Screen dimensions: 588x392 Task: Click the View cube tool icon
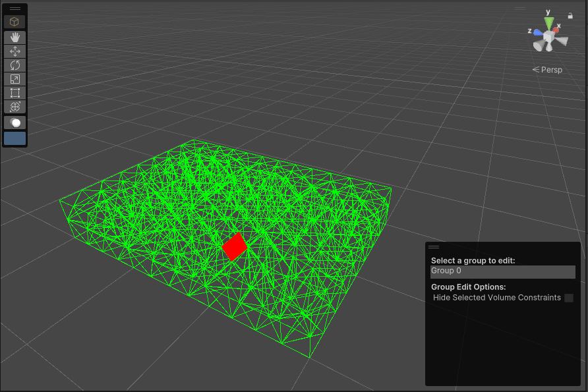tap(15, 20)
